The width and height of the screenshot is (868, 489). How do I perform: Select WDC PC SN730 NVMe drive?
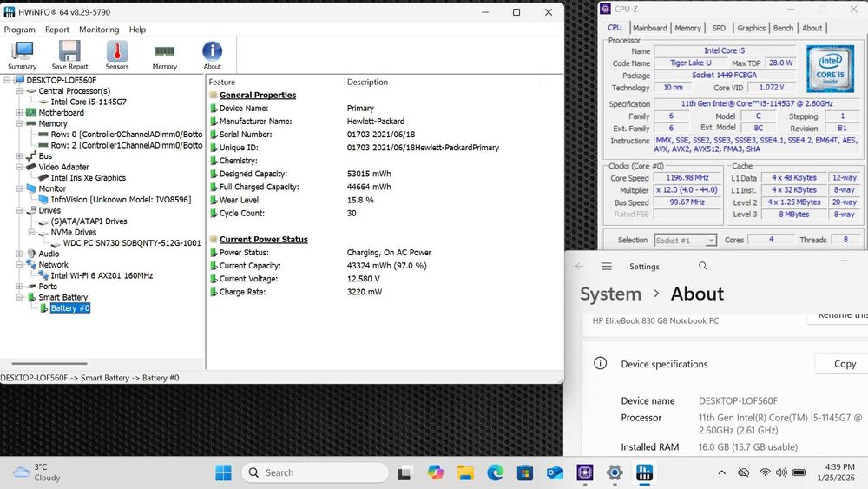pos(132,242)
